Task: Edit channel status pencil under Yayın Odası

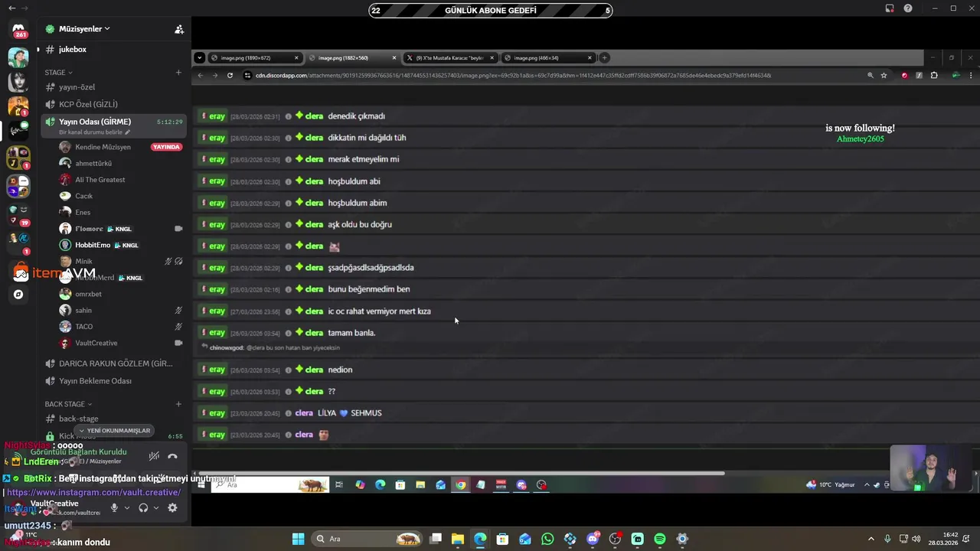Action: pyautogui.click(x=128, y=132)
